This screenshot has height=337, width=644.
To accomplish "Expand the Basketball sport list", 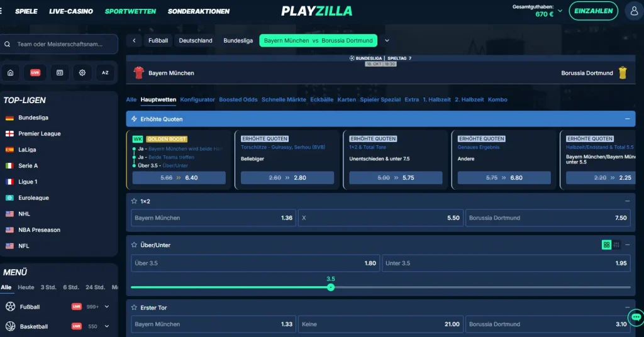I will click(107, 326).
